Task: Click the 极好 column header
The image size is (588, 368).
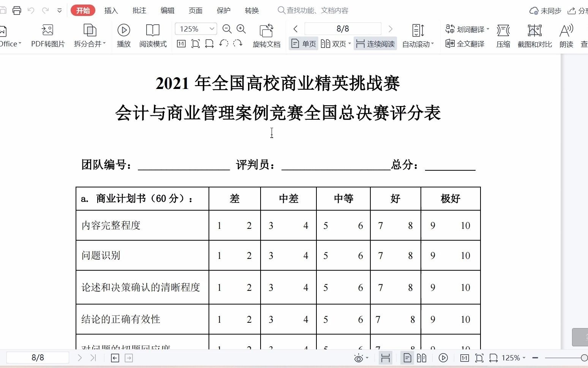Action: [450, 198]
